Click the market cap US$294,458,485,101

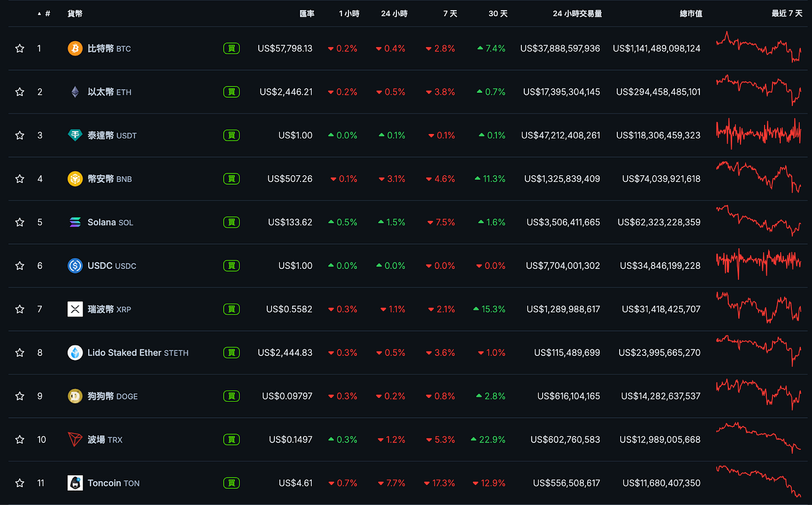(658, 92)
